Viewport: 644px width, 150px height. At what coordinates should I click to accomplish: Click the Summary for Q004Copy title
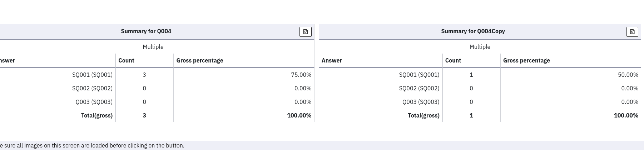coord(472,31)
